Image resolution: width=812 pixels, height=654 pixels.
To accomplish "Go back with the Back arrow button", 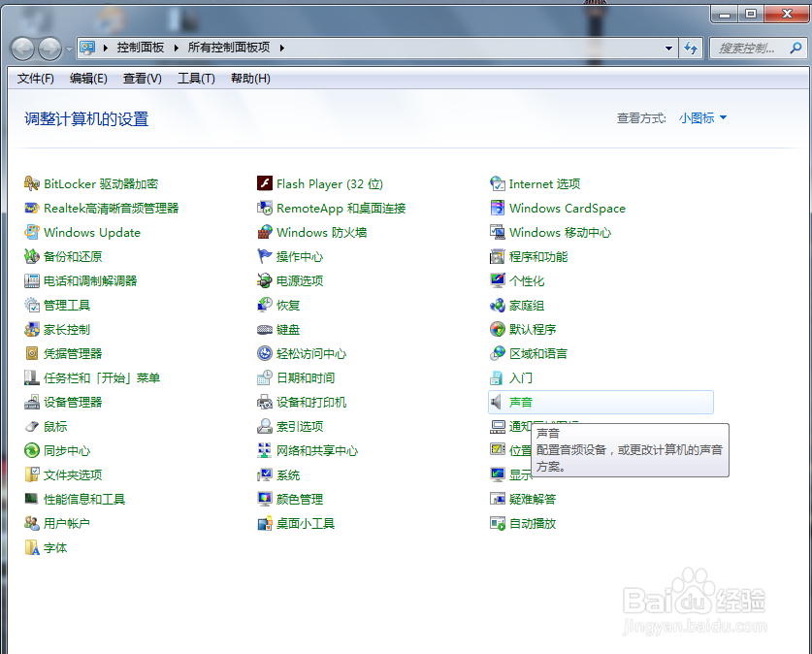I will coord(22,49).
